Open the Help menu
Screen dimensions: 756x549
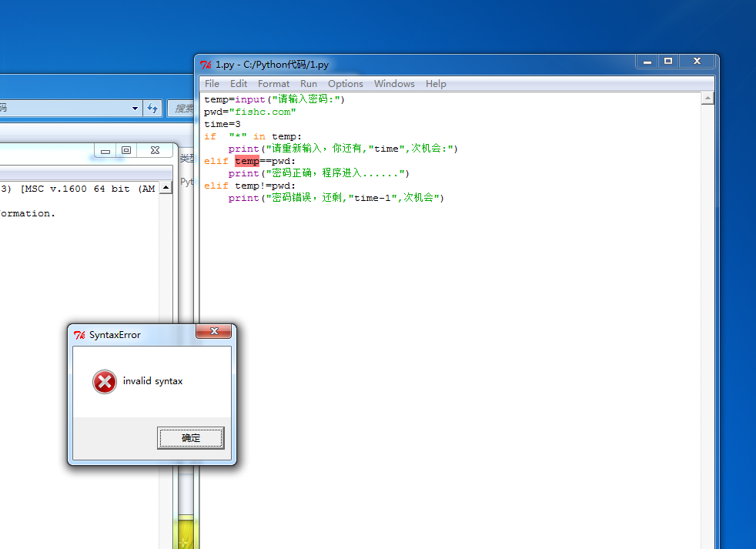coord(436,84)
